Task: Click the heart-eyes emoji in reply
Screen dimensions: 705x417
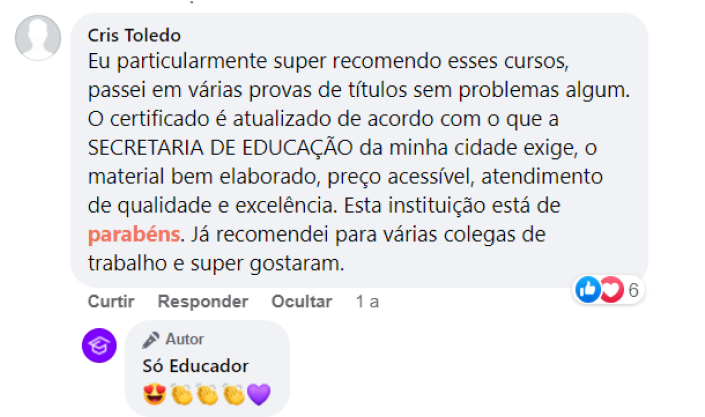Action: point(155,394)
